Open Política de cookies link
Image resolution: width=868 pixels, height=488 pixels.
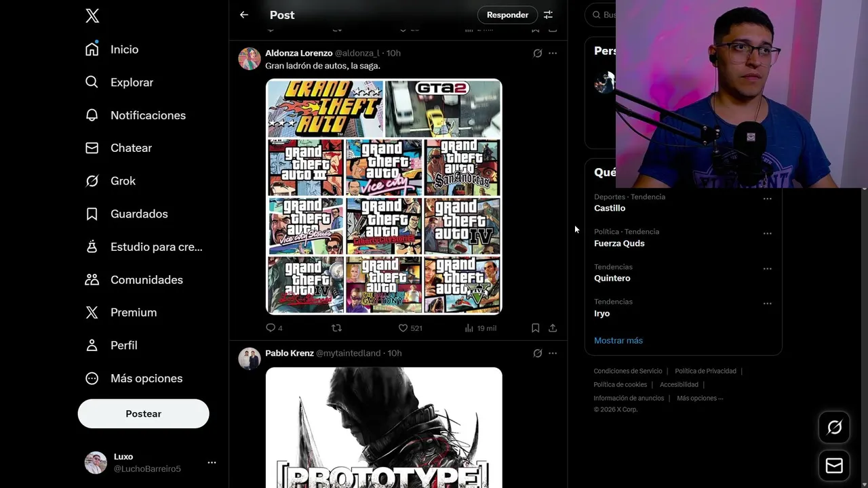tap(620, 384)
